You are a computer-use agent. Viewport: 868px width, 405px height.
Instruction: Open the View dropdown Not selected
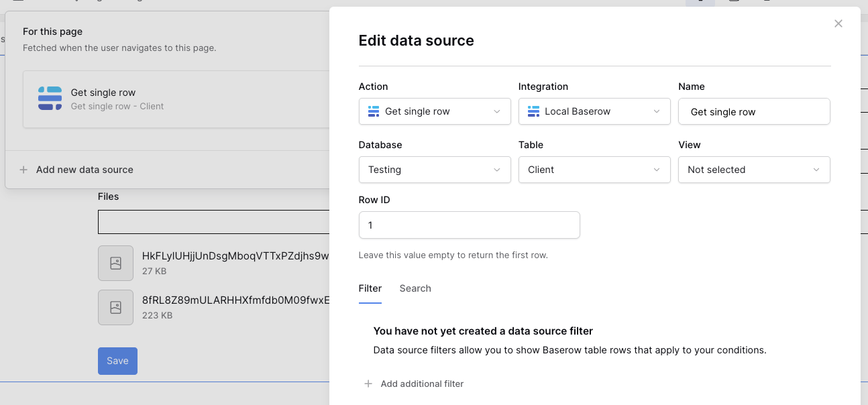[753, 170]
